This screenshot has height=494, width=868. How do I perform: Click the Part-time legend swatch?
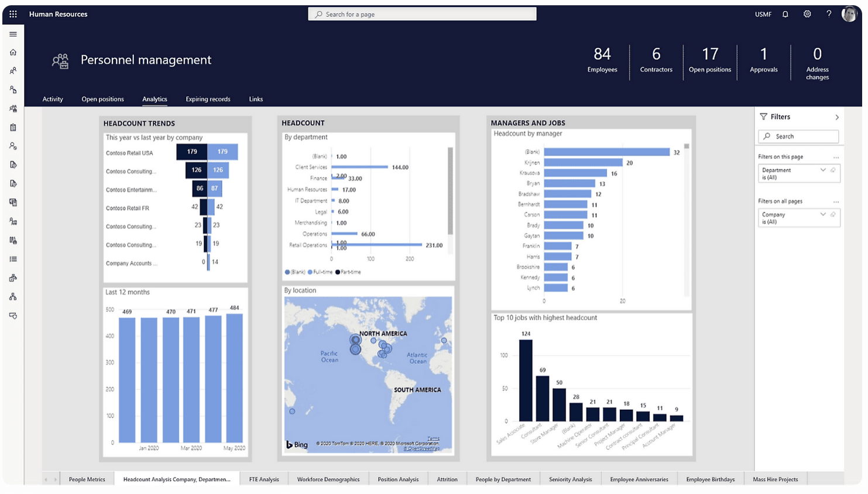coord(338,272)
